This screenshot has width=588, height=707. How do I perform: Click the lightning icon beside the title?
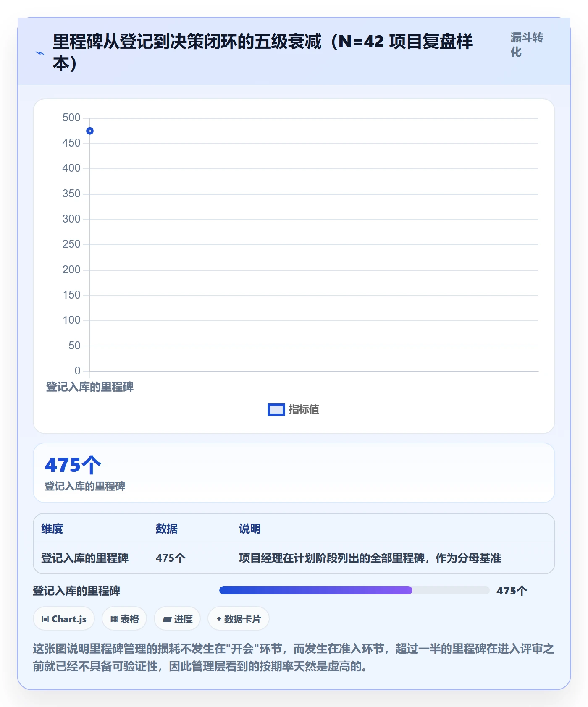[x=40, y=53]
